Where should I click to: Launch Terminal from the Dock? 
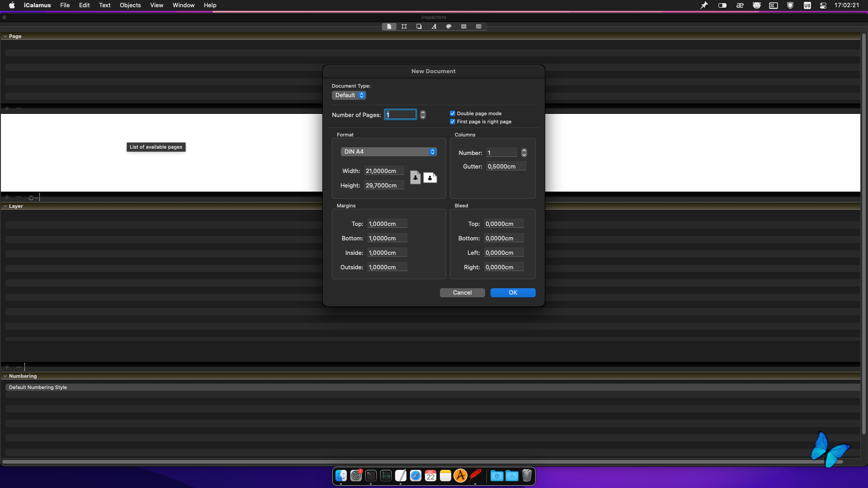(x=371, y=476)
